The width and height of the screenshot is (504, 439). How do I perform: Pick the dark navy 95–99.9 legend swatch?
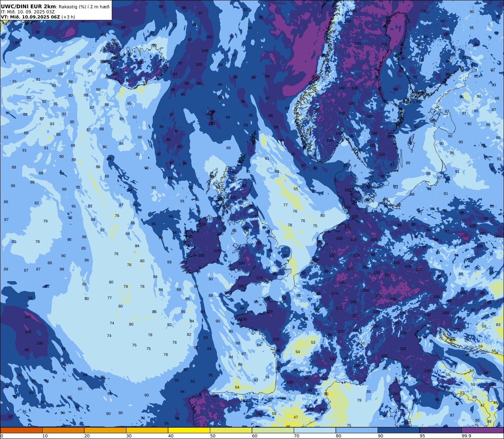[441, 430]
